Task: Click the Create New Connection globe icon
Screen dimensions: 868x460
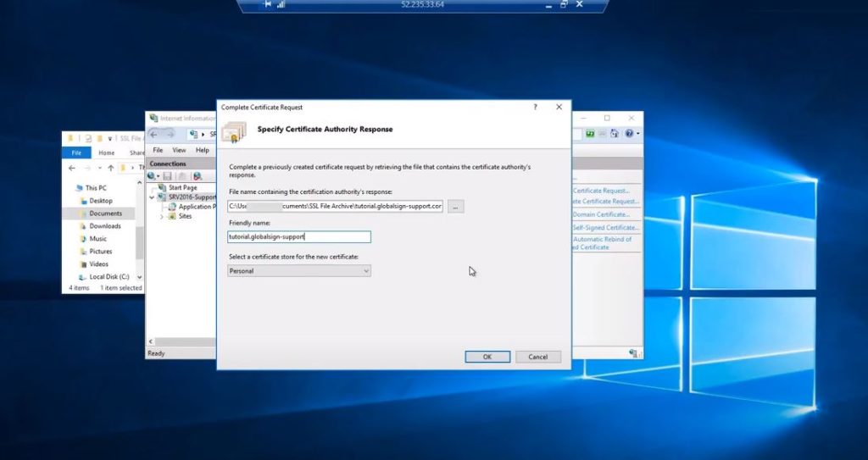Action: (153, 176)
